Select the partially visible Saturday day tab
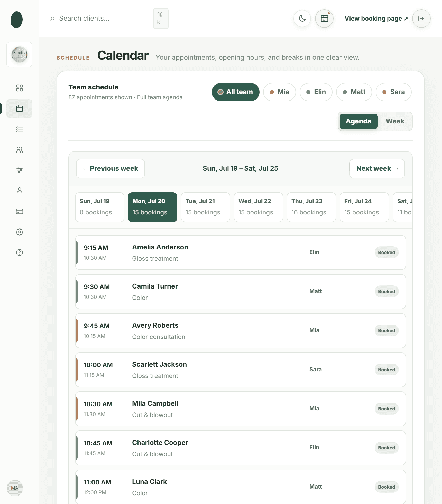Image resolution: width=442 pixels, height=504 pixels. tap(403, 207)
